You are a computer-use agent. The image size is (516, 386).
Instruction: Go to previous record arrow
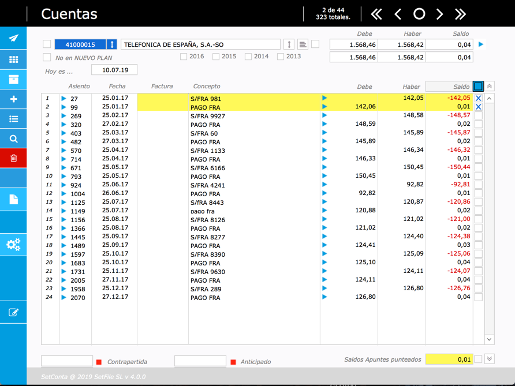pyautogui.click(x=398, y=14)
